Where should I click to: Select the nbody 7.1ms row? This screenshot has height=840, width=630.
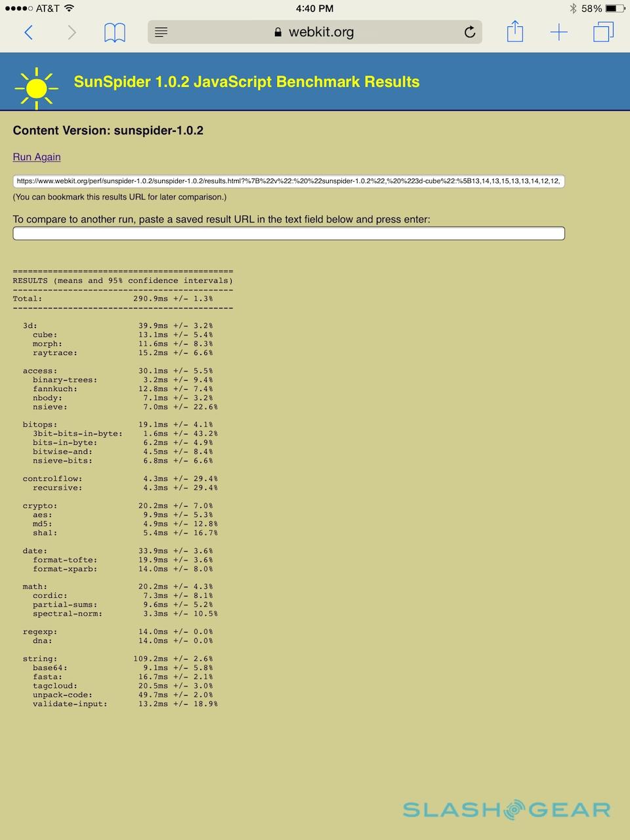pos(123,398)
